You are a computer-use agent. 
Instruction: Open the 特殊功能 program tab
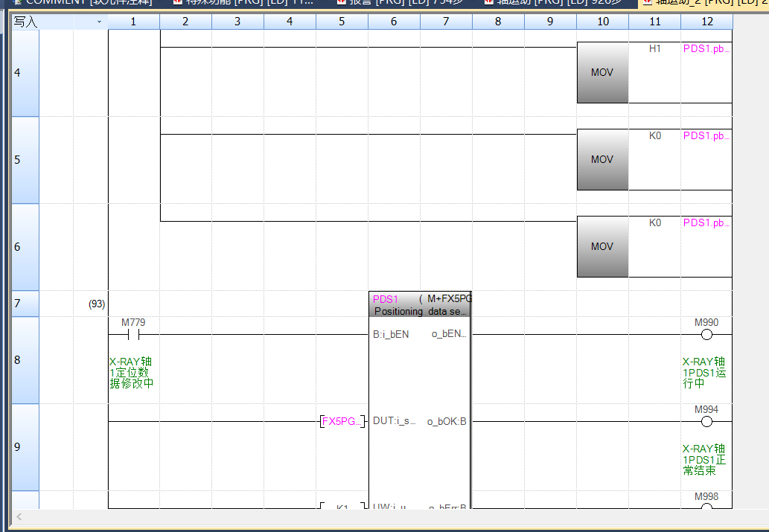pyautogui.click(x=242, y=2)
